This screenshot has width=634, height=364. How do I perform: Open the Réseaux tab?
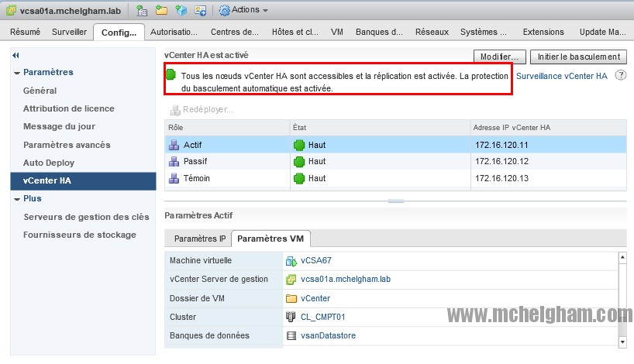432,32
